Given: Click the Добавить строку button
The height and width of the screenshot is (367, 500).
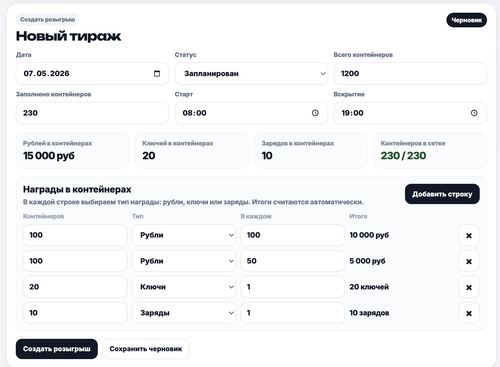Looking at the screenshot, I should (442, 194).
